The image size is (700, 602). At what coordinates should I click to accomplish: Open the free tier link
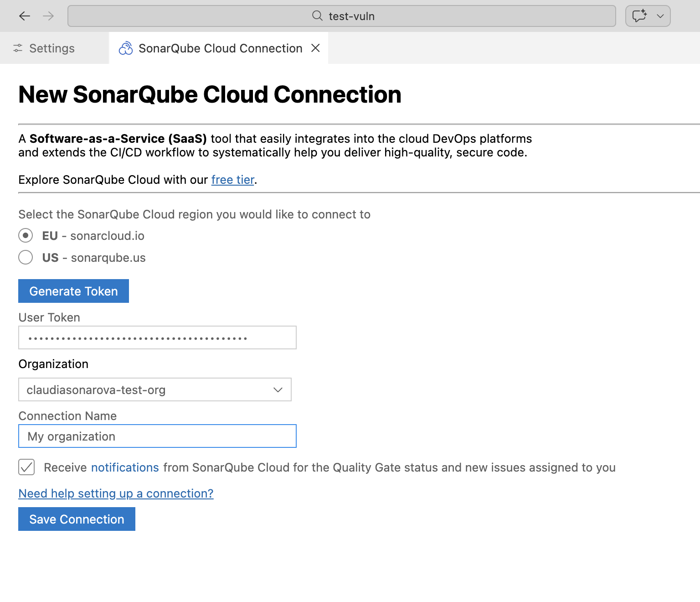click(232, 180)
